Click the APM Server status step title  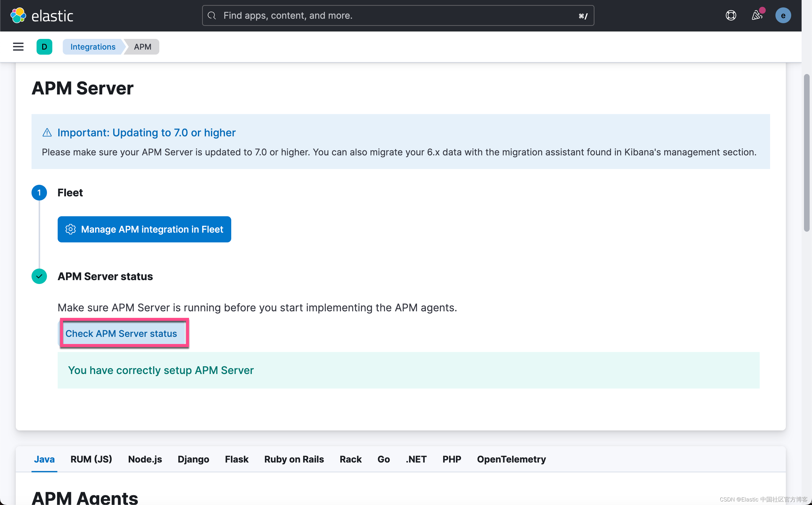coord(105,277)
